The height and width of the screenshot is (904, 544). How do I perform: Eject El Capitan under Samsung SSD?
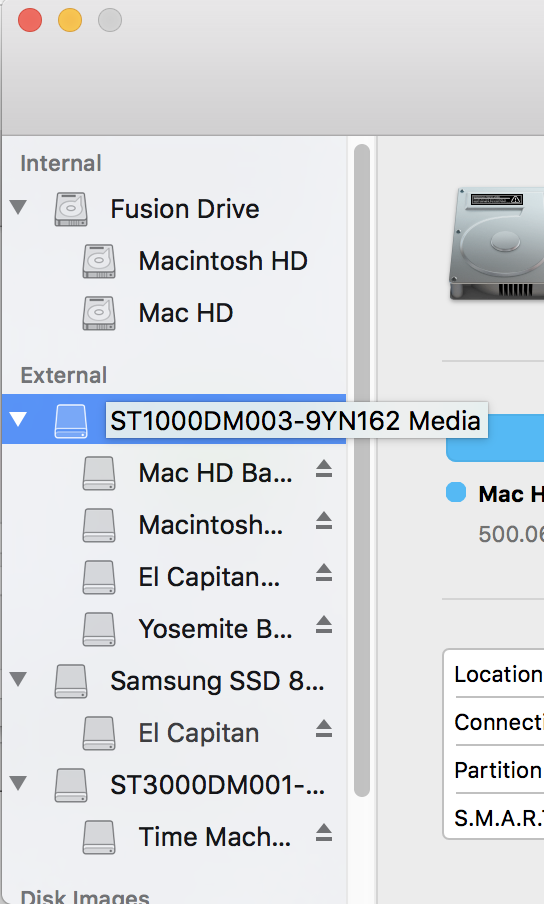point(324,729)
